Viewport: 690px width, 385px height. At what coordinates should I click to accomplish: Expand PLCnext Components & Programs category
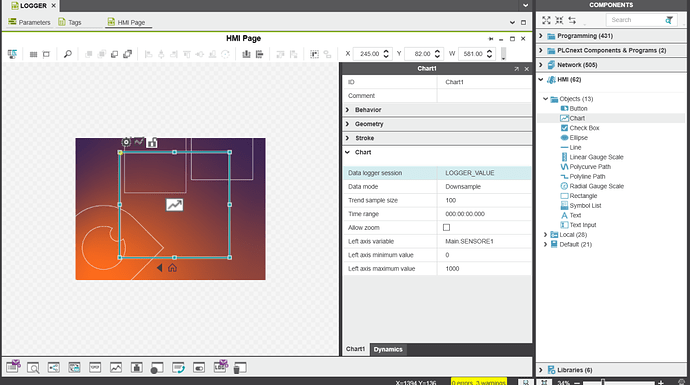[x=541, y=50]
